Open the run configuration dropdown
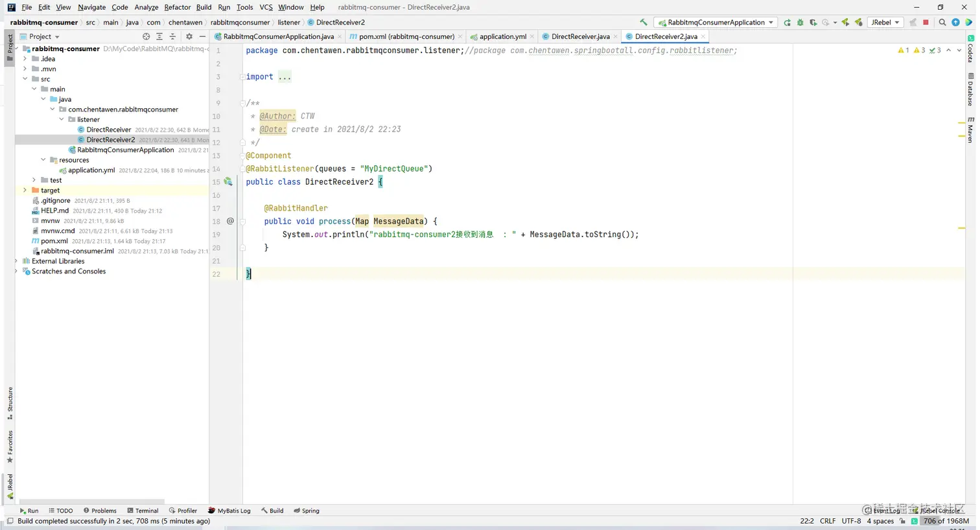 716,22
